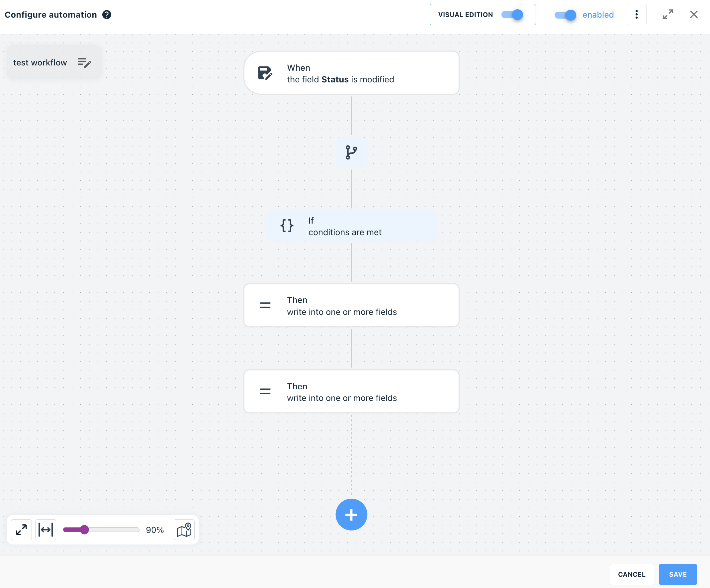Select the second Then write fields action
Image resolution: width=710 pixels, height=588 pixels.
tap(351, 392)
